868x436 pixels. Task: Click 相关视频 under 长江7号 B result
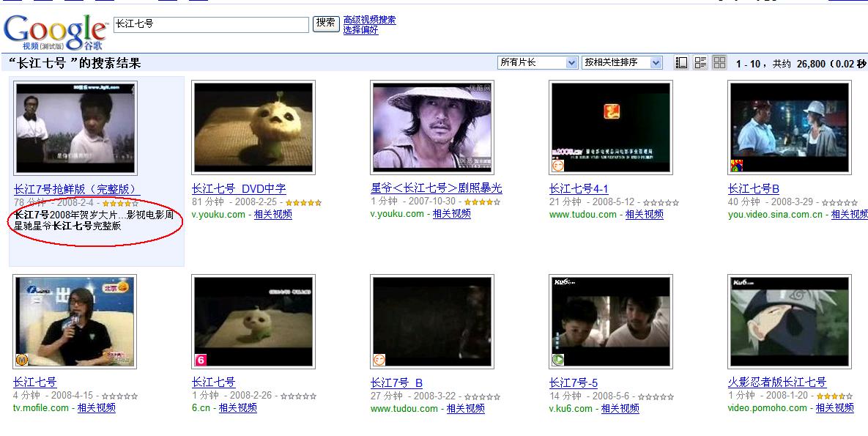(x=466, y=408)
